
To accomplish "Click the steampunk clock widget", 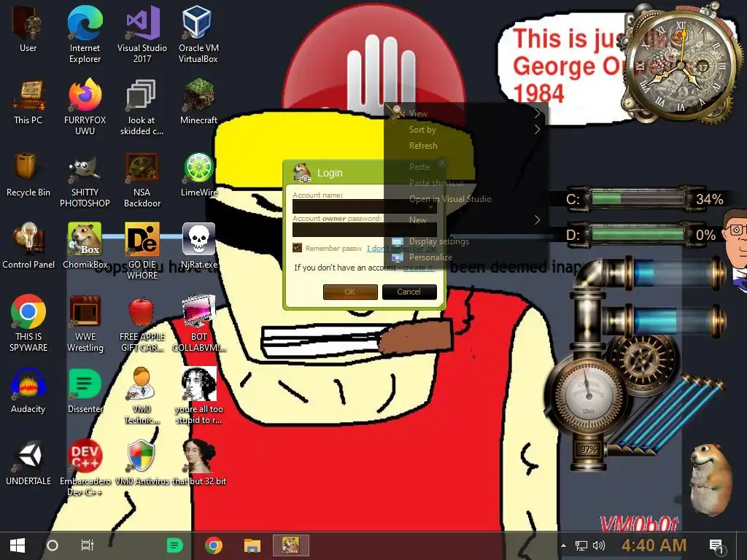I will point(681,65).
